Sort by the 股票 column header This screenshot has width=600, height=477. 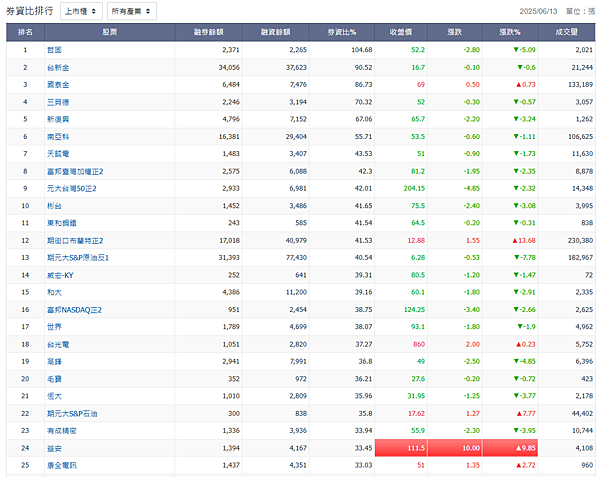109,32
